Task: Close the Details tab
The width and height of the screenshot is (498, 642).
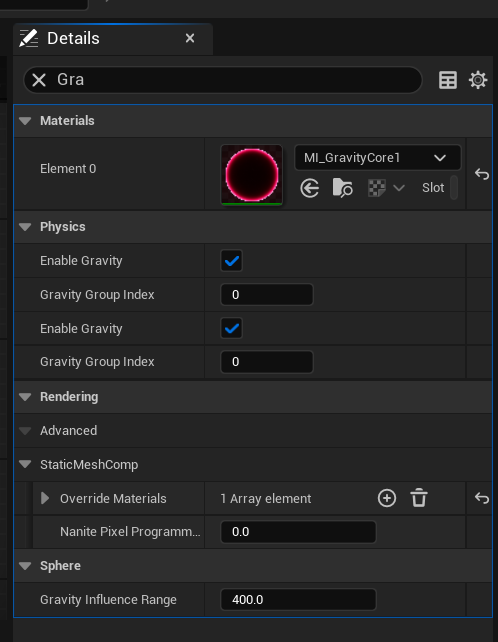Action: tap(190, 38)
